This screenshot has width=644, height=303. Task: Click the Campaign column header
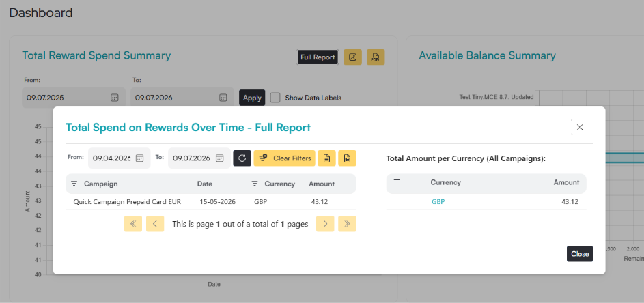[100, 184]
